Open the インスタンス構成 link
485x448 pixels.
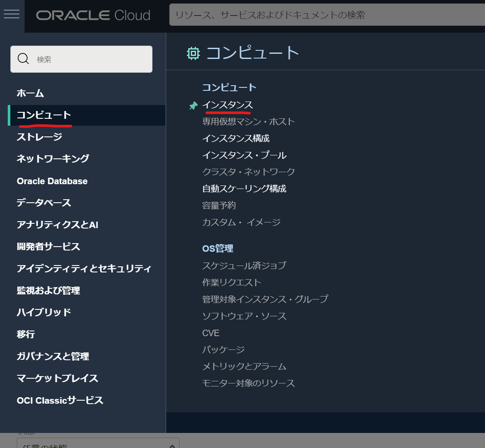(236, 139)
